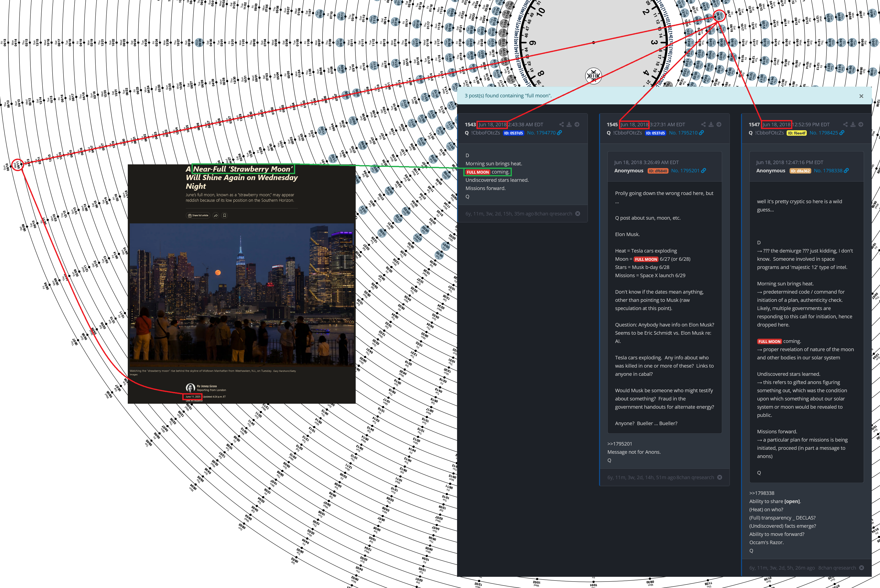Copy link icon beside No. 1795201

tap(703, 171)
